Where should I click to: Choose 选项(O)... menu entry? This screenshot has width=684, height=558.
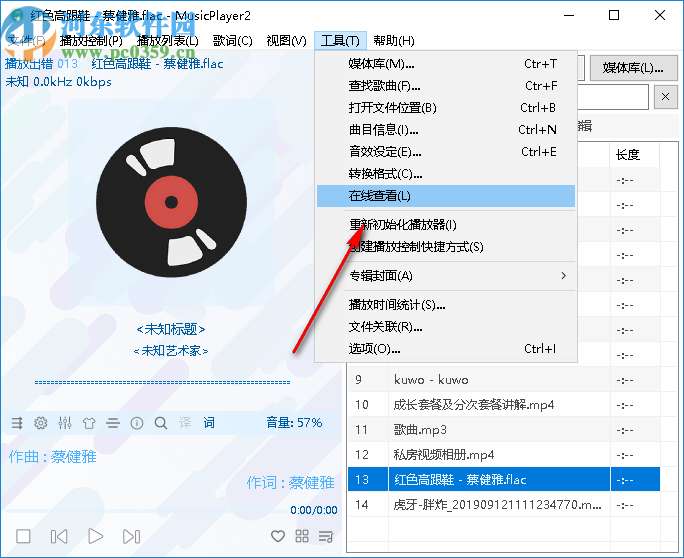pyautogui.click(x=446, y=349)
